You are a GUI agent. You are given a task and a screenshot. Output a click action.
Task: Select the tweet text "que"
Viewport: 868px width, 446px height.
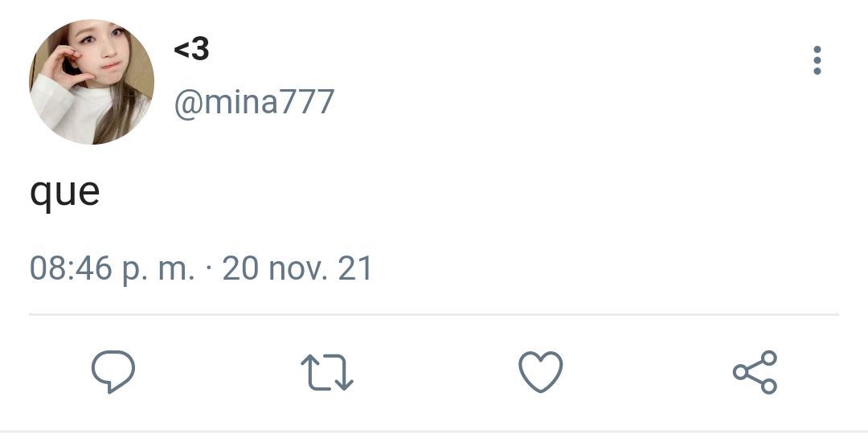pyautogui.click(x=65, y=192)
